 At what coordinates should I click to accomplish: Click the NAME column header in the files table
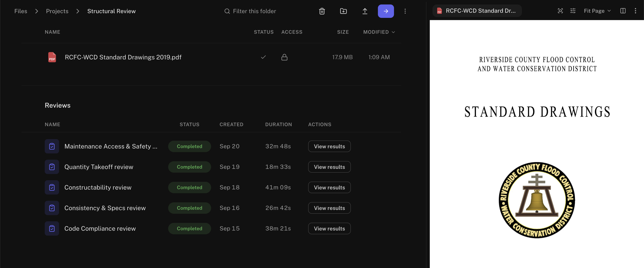53,32
